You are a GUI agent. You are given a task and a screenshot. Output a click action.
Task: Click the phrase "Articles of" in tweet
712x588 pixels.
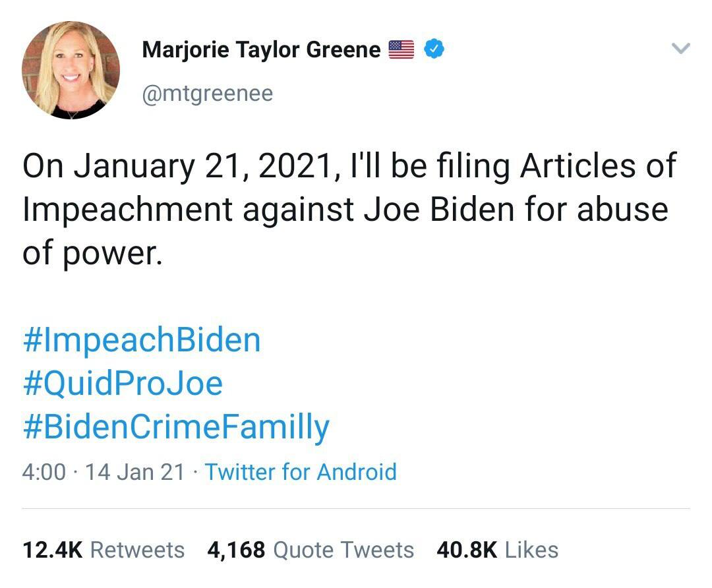point(598,165)
